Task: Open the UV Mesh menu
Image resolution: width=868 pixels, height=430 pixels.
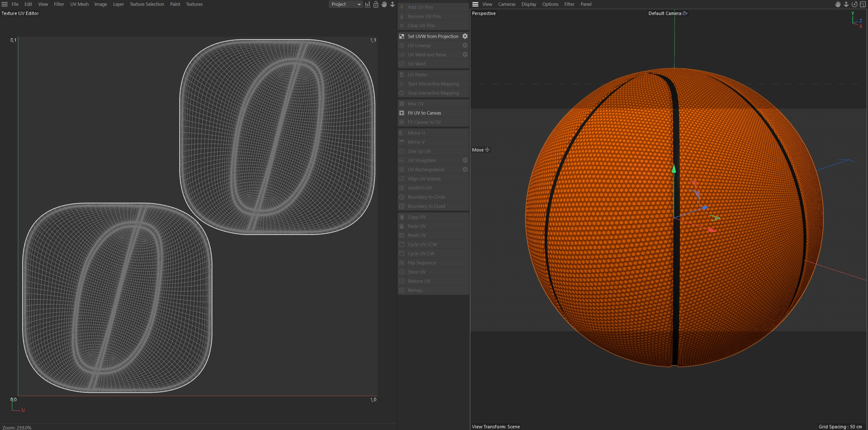Action: [79, 4]
